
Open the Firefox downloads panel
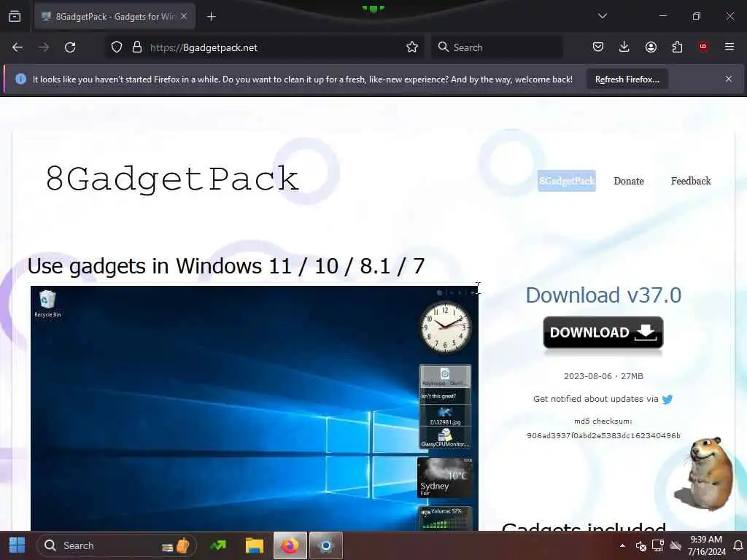click(624, 47)
